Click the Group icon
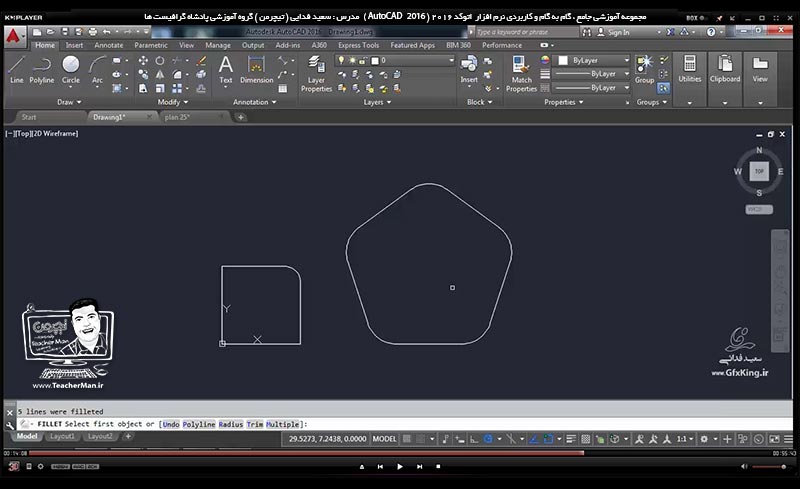The image size is (800, 489). (x=644, y=68)
